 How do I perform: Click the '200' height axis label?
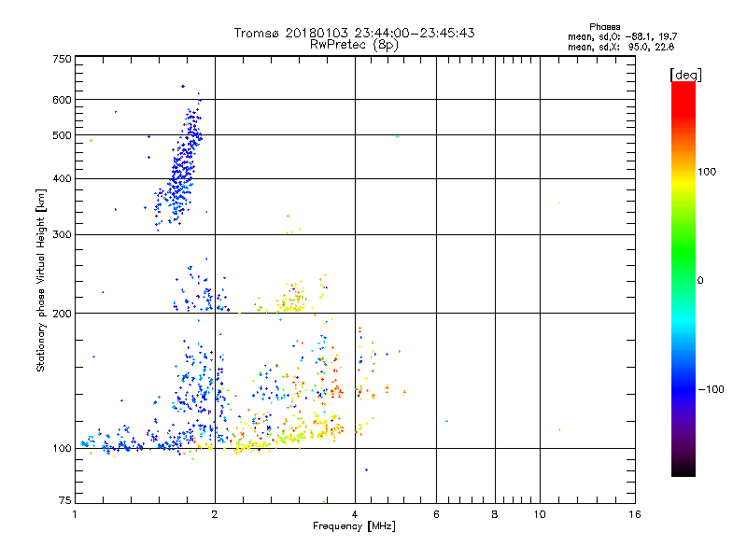tap(62, 314)
